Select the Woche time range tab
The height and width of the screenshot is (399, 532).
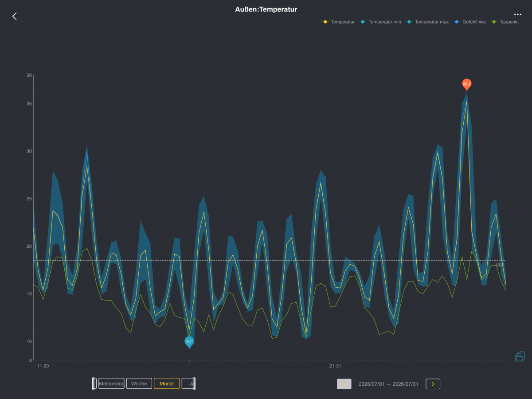pyautogui.click(x=139, y=383)
